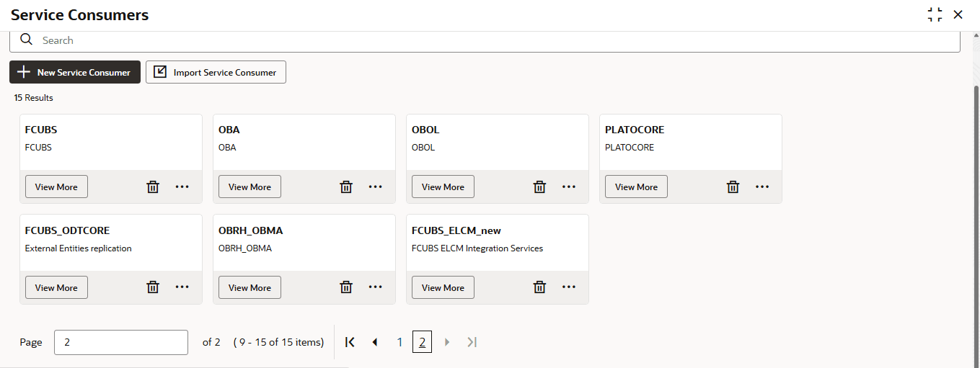This screenshot has height=368, width=980.
Task: Open more options for FCUBS card
Action: point(182,187)
